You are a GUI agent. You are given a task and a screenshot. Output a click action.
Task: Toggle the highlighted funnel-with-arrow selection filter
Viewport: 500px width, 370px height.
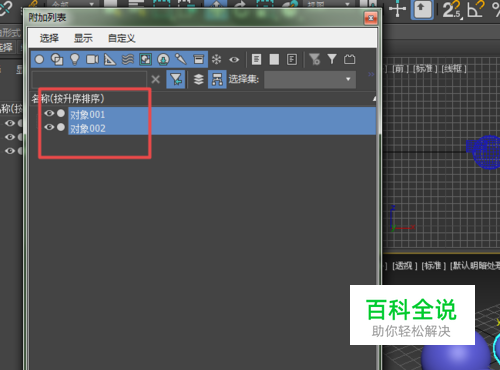176,79
